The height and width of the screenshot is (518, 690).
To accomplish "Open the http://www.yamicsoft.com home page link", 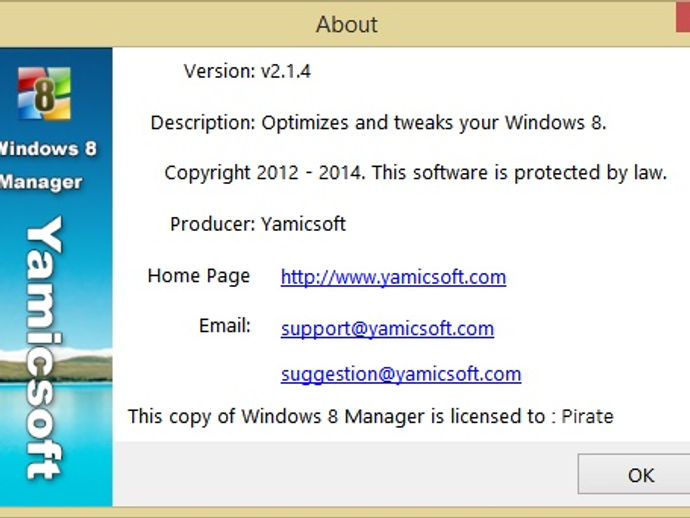I will click(393, 277).
